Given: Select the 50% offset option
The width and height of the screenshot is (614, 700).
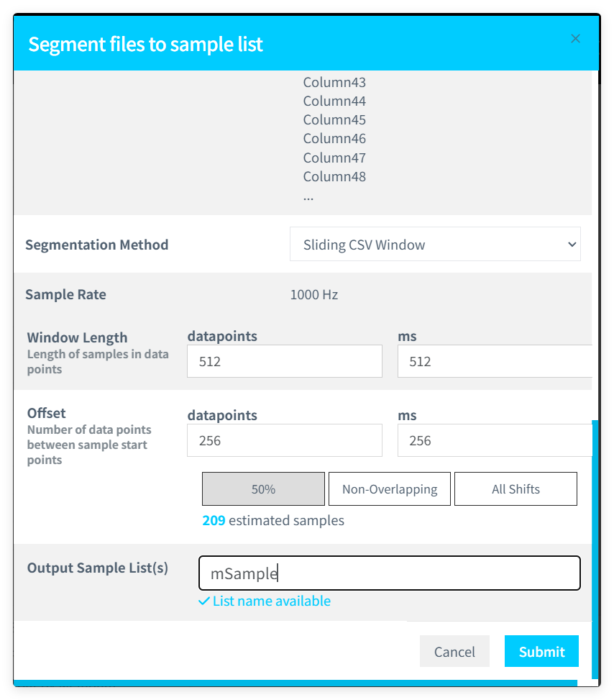Looking at the screenshot, I should [263, 488].
